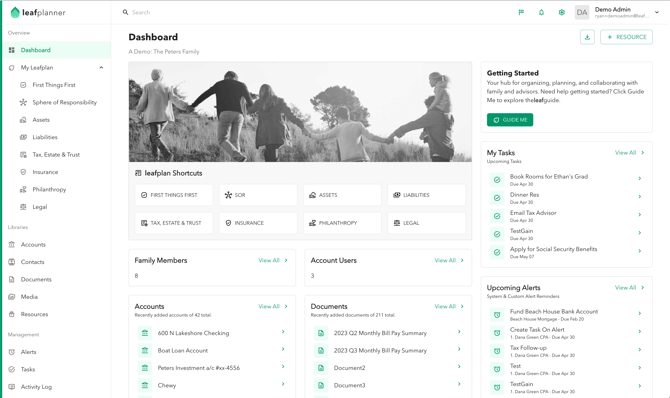Check off the TestGain task in My Tasks
Screen dimensions: 670x398
point(497,234)
